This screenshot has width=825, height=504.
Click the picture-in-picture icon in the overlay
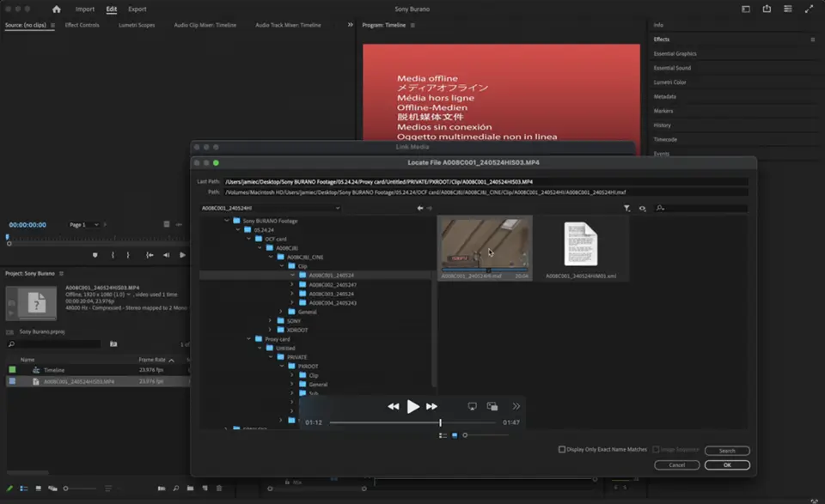492,406
